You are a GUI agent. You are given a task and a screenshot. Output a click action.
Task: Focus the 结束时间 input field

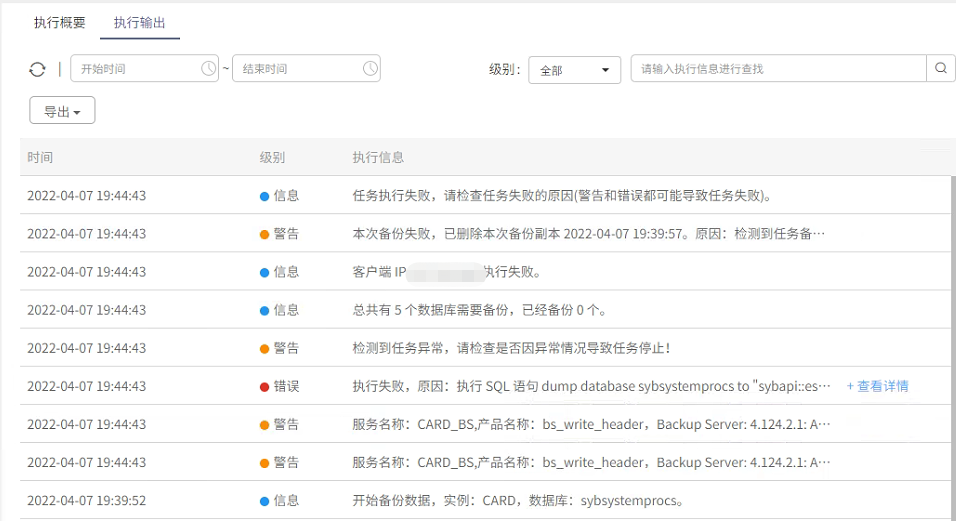pos(306,68)
